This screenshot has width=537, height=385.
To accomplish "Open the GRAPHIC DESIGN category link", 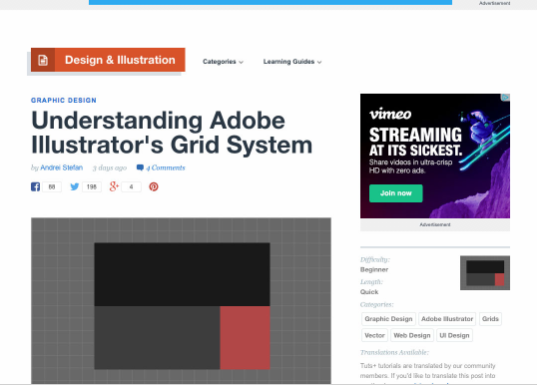I will pyautogui.click(x=64, y=100).
